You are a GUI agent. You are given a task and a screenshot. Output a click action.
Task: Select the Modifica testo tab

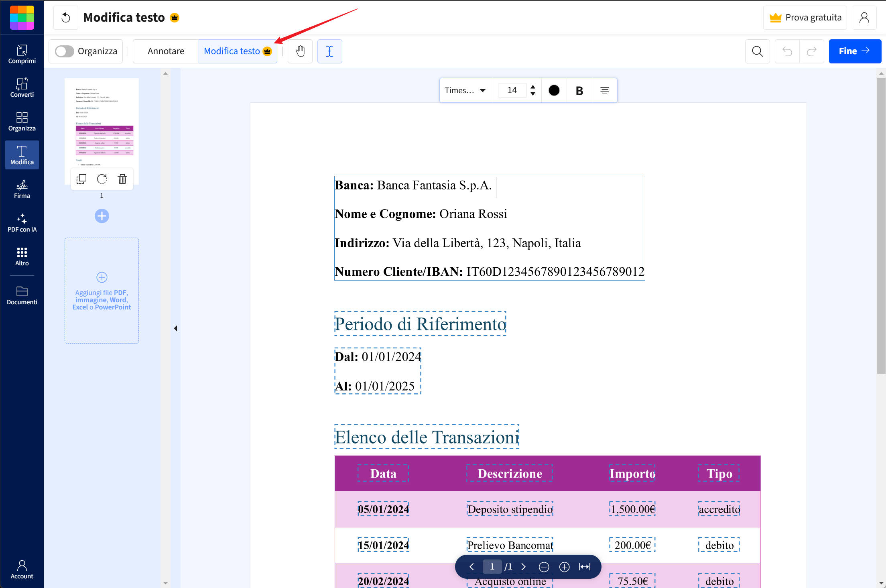tap(238, 51)
